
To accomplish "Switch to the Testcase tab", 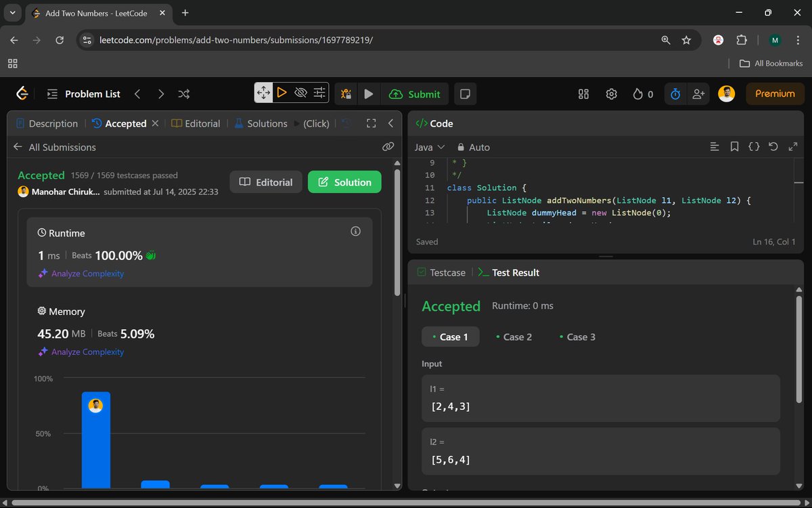I will point(441,272).
